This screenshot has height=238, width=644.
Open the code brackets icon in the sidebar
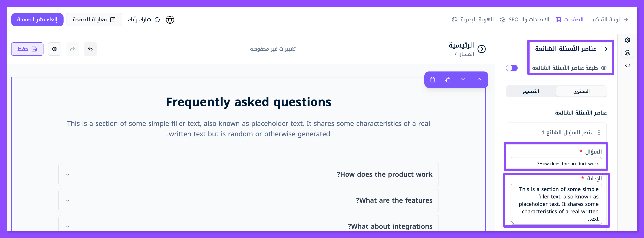tap(627, 65)
